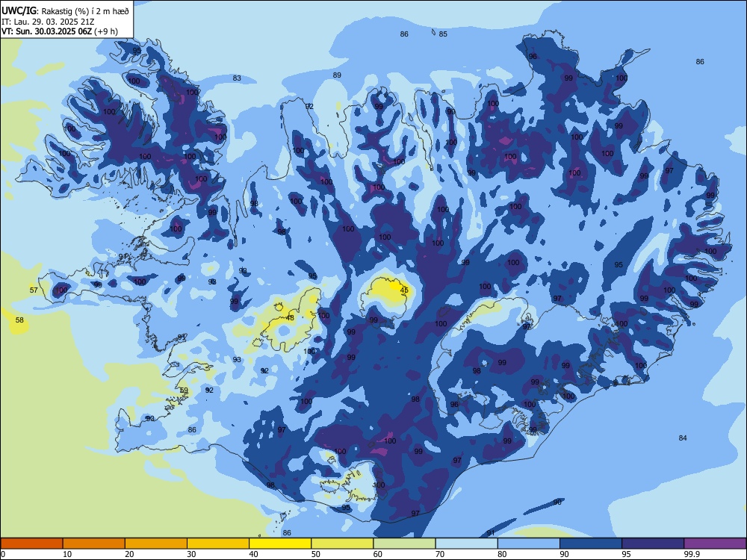Click the color bar scale label '0'

(3, 554)
